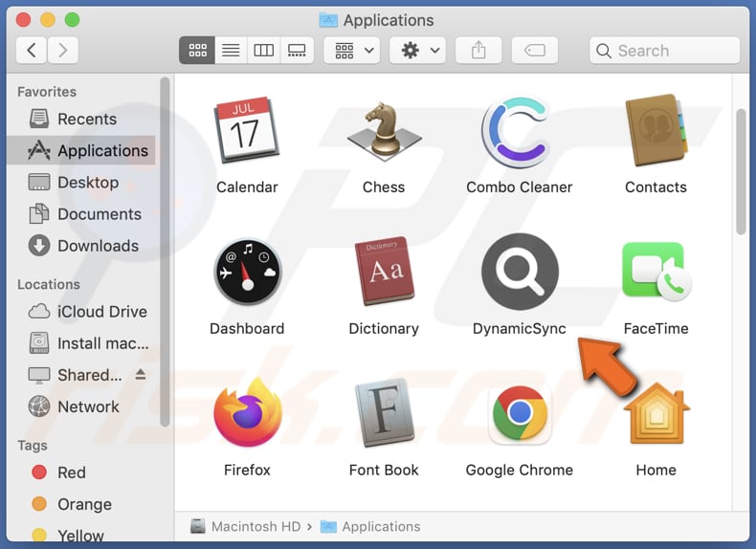The image size is (756, 549).
Task: Select the DynamicSync magnifier app icon
Action: pos(520,272)
